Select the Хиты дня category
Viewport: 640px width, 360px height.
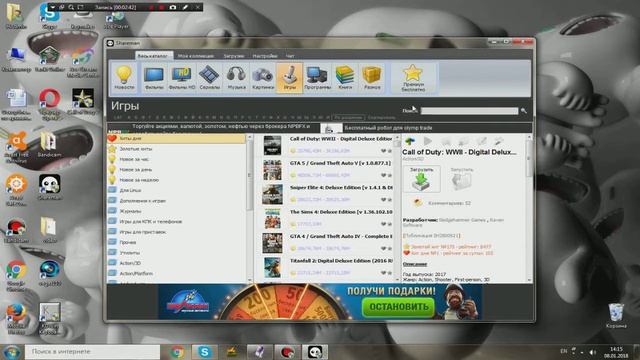176,139
